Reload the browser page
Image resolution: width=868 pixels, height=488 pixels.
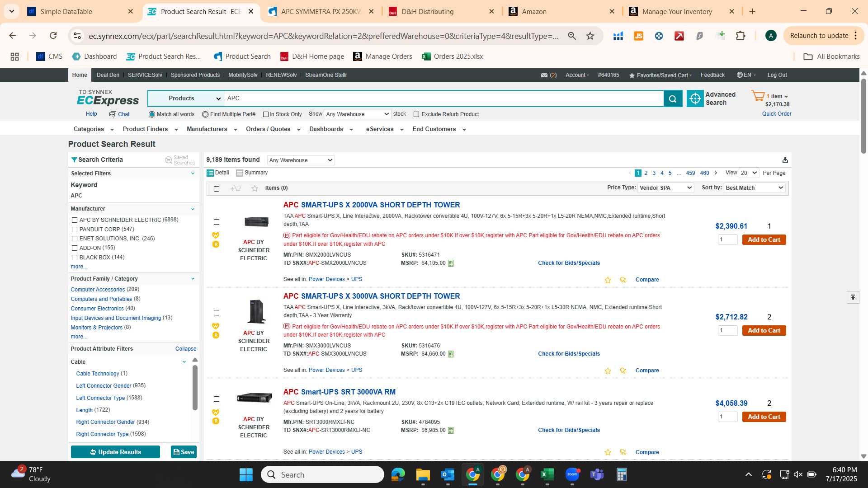(x=53, y=36)
